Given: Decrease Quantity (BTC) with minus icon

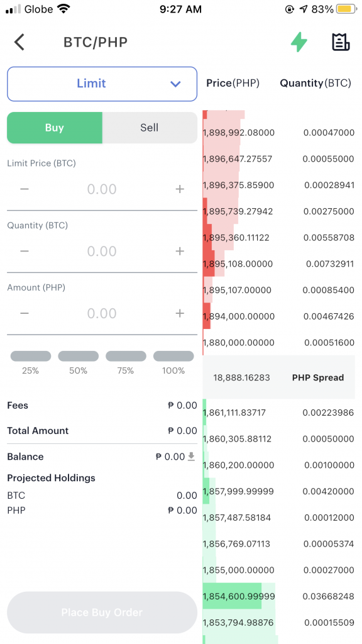Looking at the screenshot, I should click(x=25, y=251).
